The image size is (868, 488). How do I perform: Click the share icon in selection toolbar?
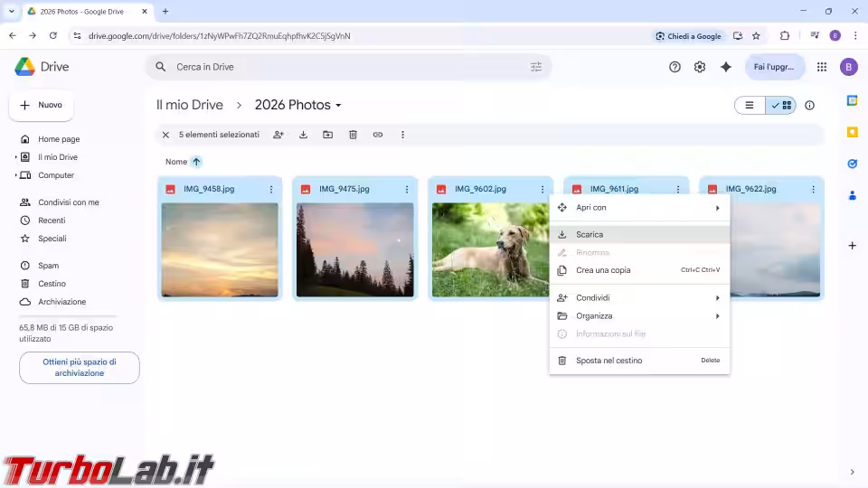click(x=278, y=135)
